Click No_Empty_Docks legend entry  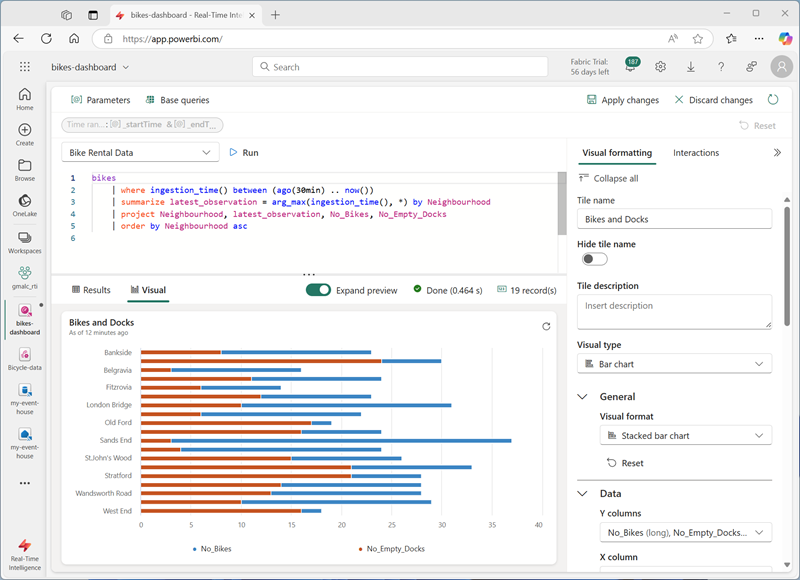click(391, 549)
